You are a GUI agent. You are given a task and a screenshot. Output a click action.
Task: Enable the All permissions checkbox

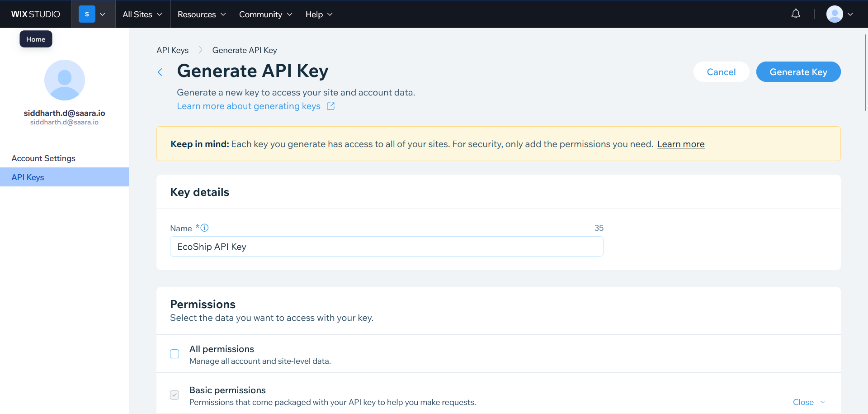pos(175,354)
